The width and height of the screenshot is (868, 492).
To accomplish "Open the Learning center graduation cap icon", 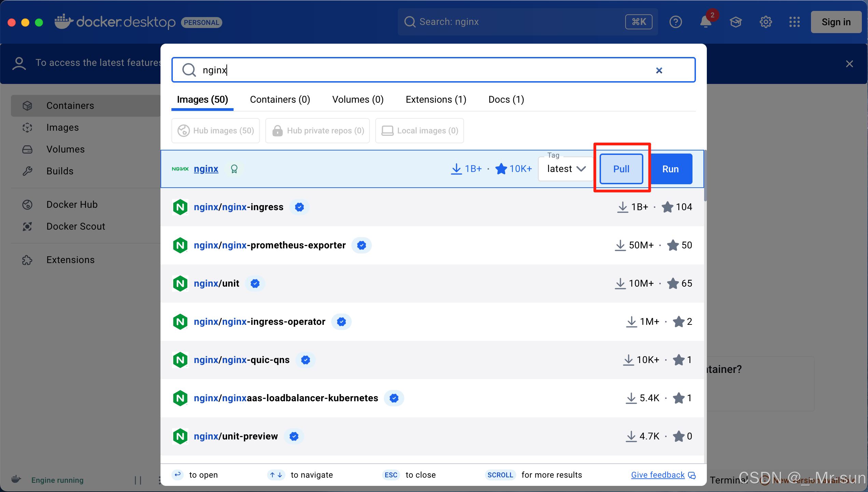I will (x=736, y=22).
